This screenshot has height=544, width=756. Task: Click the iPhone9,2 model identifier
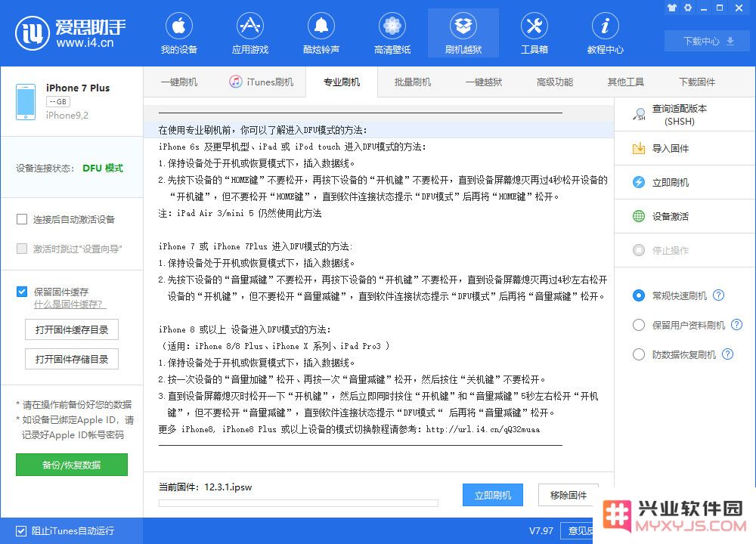pos(67,116)
